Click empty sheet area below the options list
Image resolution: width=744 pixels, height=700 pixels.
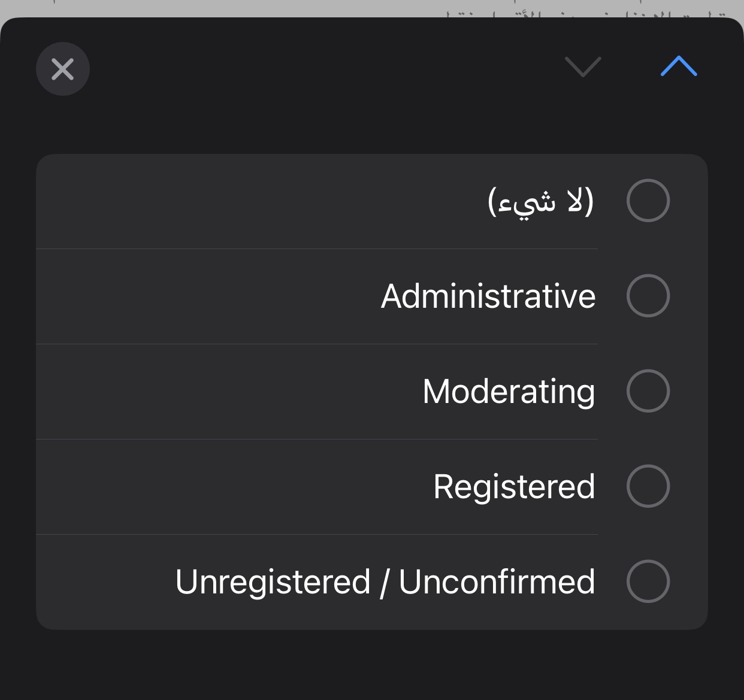pos(371,665)
